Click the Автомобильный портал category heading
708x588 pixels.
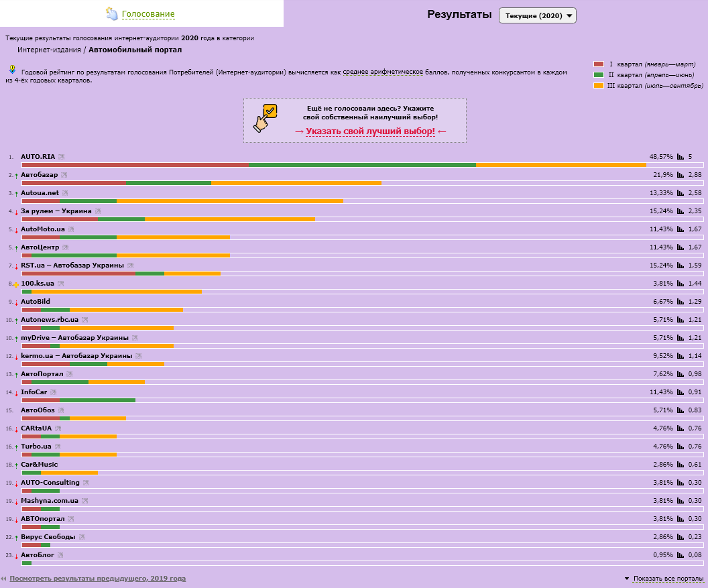135,50
